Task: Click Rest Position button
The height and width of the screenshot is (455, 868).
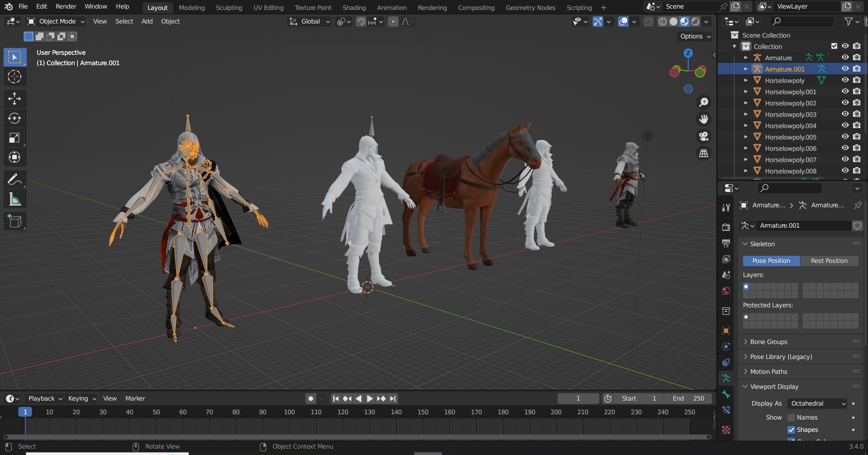Action: coord(829,261)
